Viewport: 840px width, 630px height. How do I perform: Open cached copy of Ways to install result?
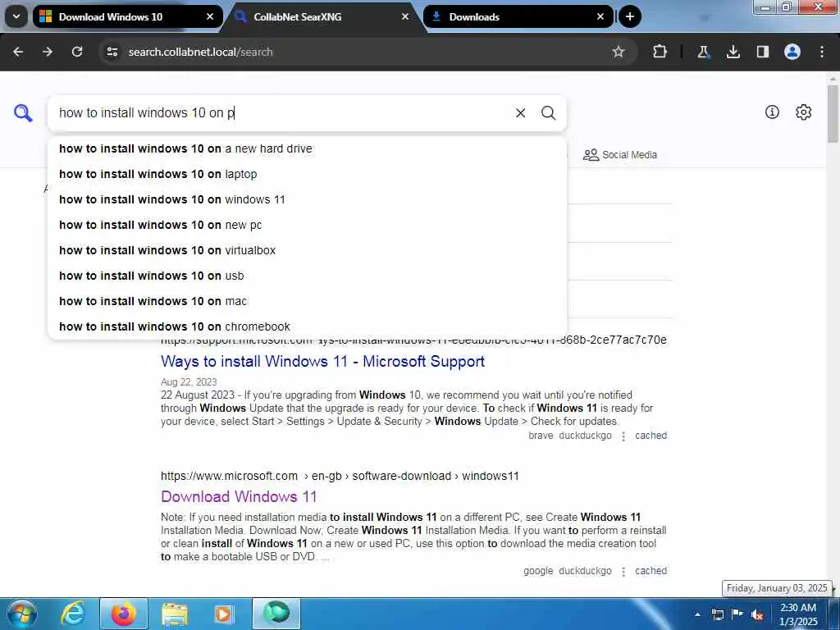click(651, 436)
